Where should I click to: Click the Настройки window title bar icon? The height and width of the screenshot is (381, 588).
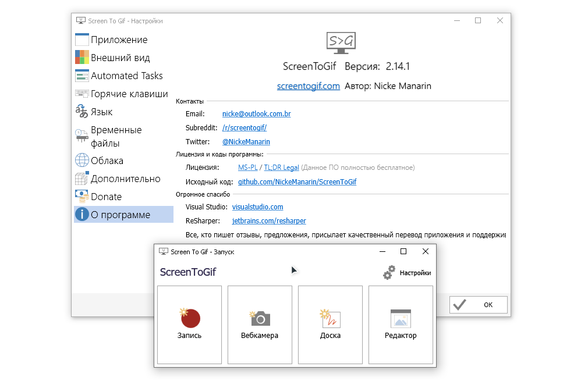80,20
